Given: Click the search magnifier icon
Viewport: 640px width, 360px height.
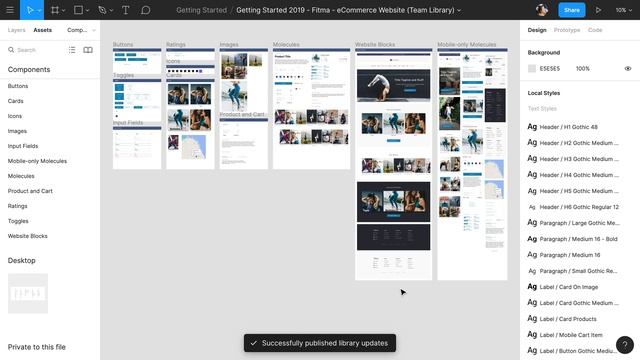Looking at the screenshot, I should pos(11,50).
